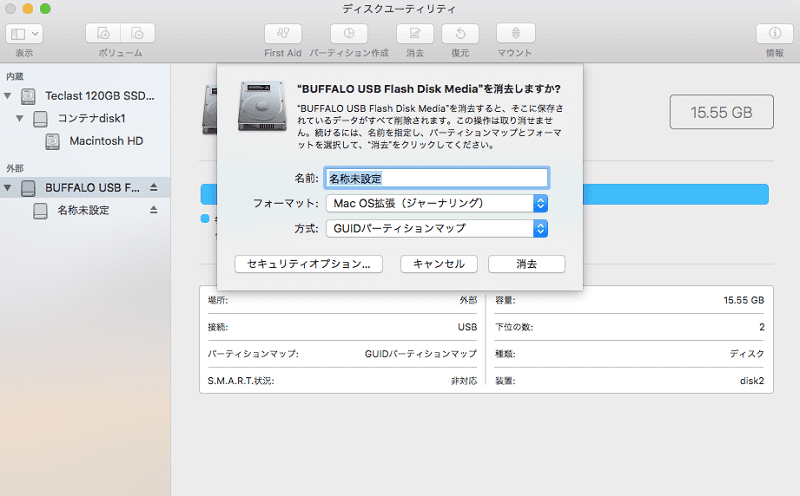This screenshot has height=496, width=800.
Task: Click the Macintosh HD volume icon
Action: [53, 141]
